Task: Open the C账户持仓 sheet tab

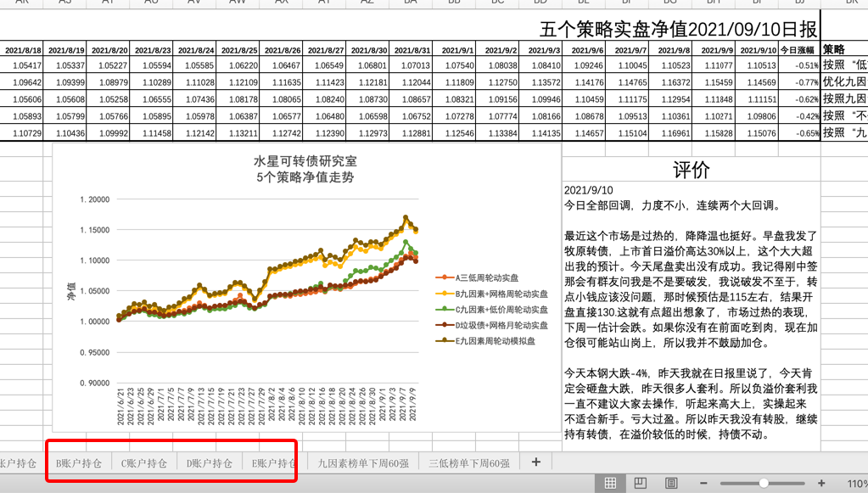Action: [144, 463]
